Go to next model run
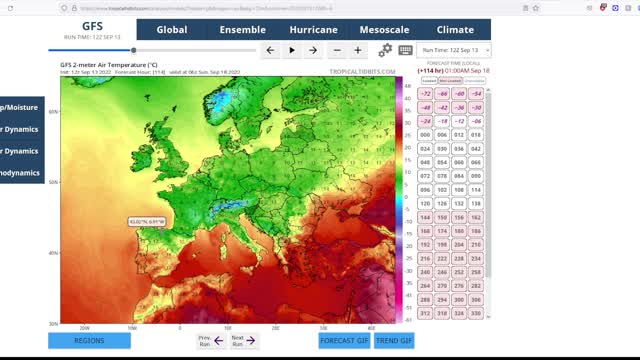Image resolution: width=640 pixels, height=360 pixels. pyautogui.click(x=244, y=341)
